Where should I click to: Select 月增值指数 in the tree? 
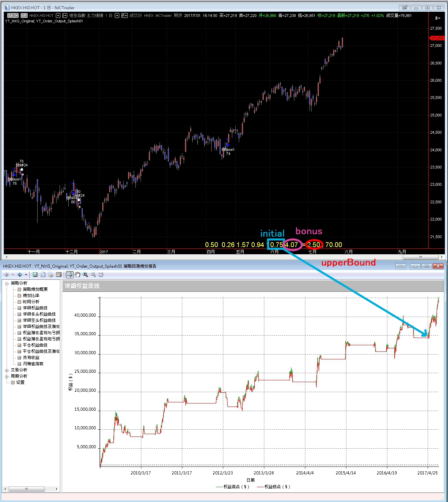click(x=33, y=364)
